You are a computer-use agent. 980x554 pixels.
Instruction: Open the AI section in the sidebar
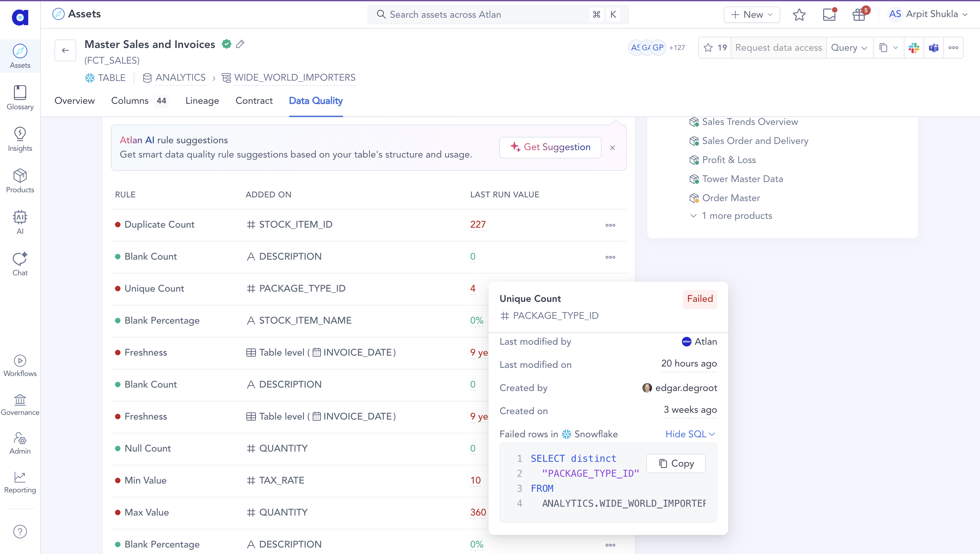20,222
